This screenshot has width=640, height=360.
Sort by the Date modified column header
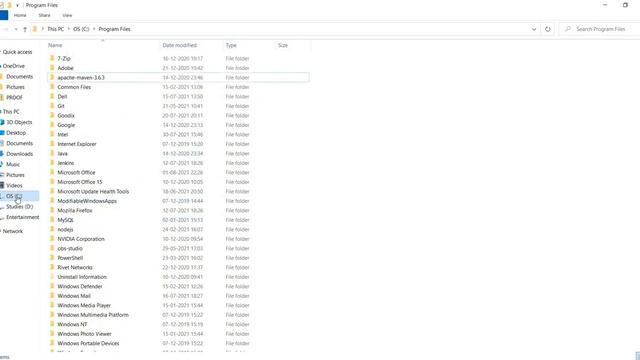click(x=180, y=45)
